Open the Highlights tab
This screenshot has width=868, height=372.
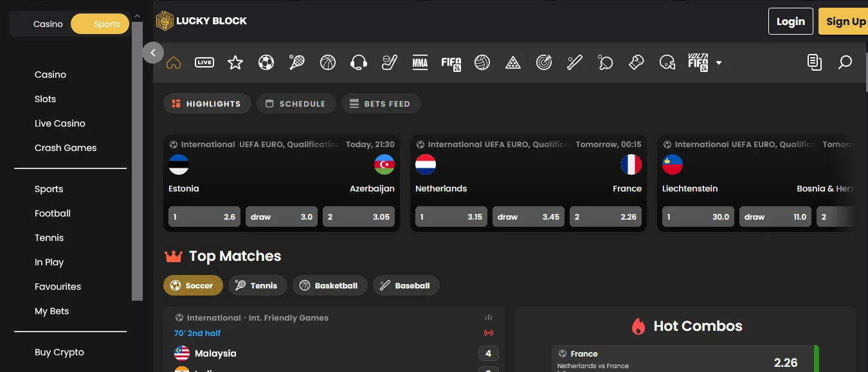[207, 103]
